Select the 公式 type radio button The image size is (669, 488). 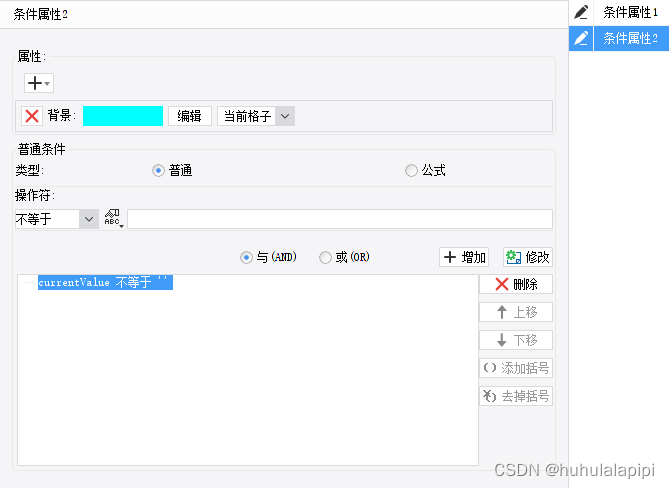[411, 171]
